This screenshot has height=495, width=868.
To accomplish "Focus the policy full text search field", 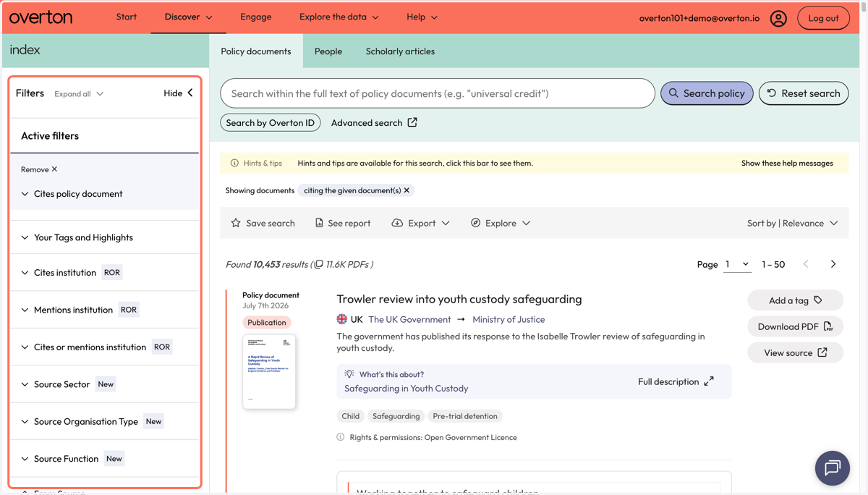I will [x=438, y=93].
